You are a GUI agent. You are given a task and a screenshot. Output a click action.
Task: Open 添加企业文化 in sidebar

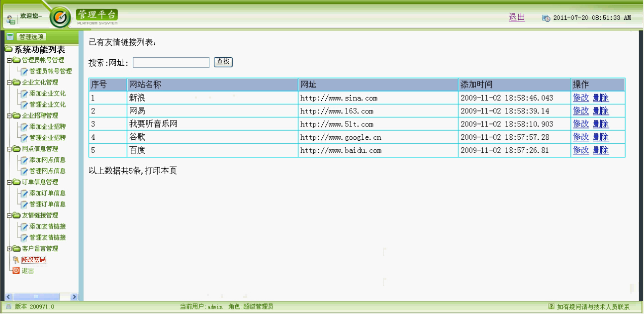click(x=47, y=94)
